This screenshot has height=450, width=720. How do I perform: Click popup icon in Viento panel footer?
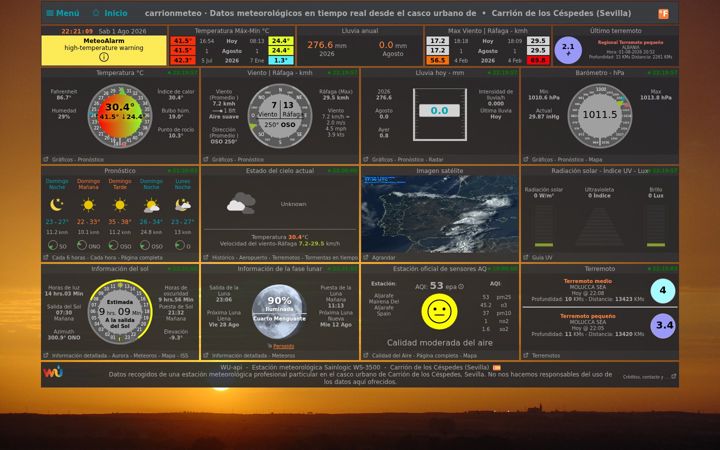[x=206, y=159]
